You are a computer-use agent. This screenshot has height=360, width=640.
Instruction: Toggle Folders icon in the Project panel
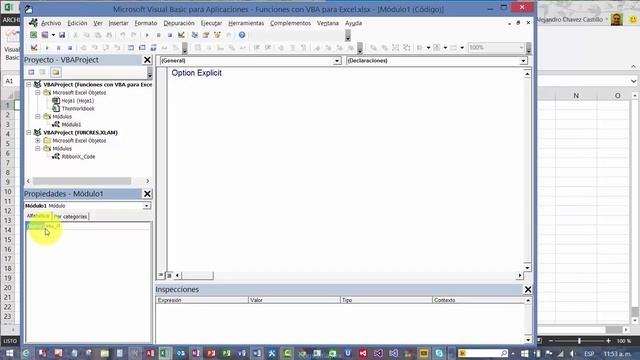click(x=56, y=72)
